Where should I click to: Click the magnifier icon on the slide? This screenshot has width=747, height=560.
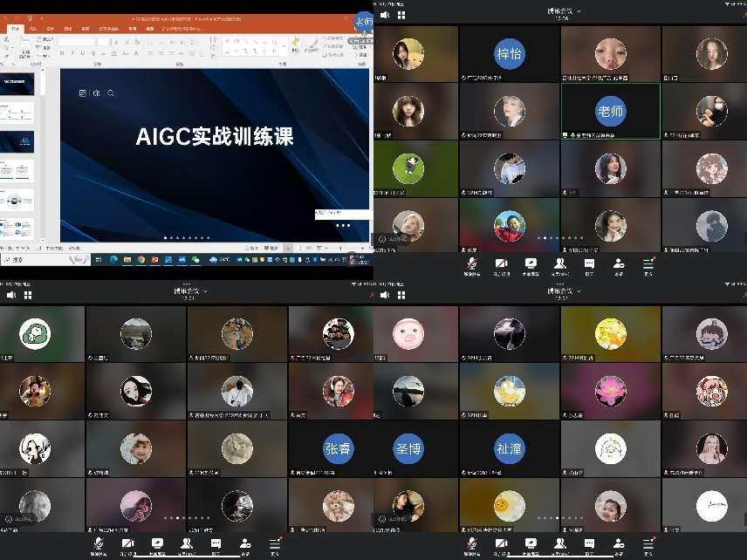(x=111, y=93)
